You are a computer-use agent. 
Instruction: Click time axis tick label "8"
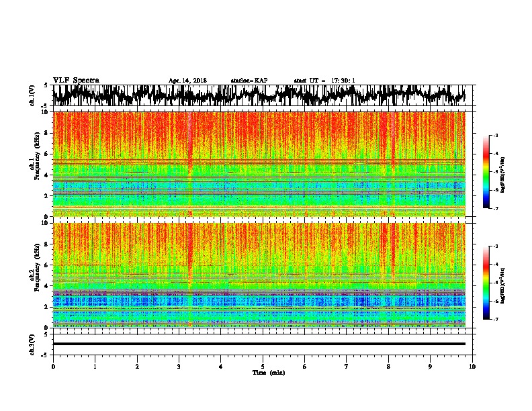click(388, 366)
